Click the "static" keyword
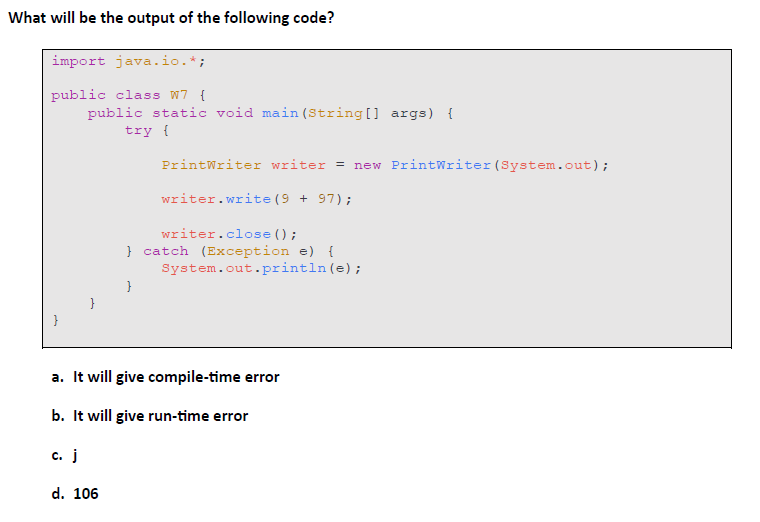760x522 pixels. coord(179,113)
